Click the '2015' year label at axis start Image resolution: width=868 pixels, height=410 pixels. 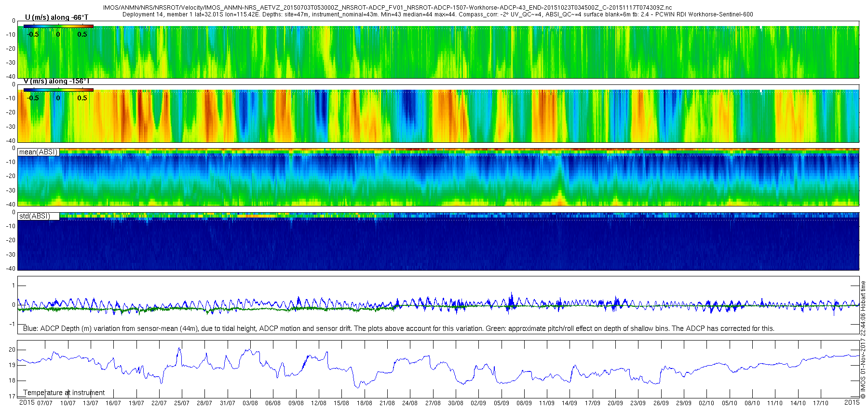pos(27,403)
